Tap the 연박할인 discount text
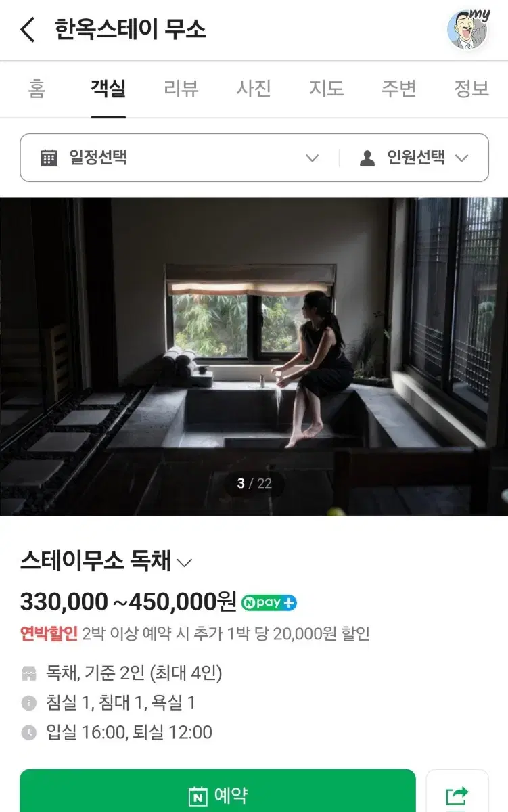The height and width of the screenshot is (812, 508). click(x=49, y=634)
